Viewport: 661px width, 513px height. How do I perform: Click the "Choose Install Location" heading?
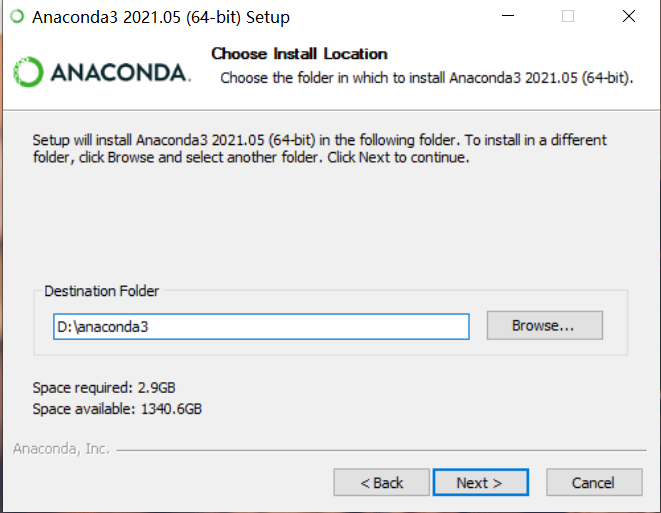(299, 54)
